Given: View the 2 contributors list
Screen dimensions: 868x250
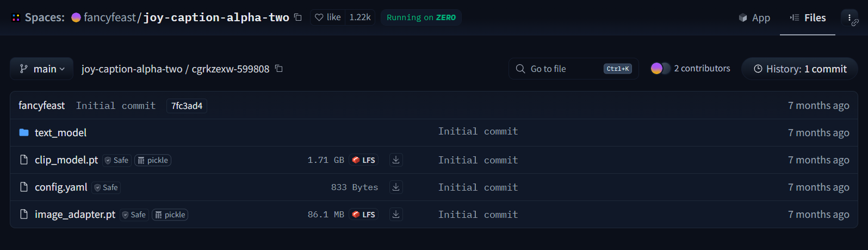Looking at the screenshot, I should click(x=702, y=69).
